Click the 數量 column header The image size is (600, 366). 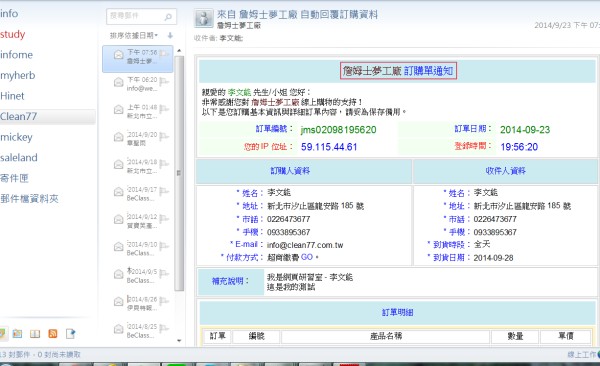point(515,336)
